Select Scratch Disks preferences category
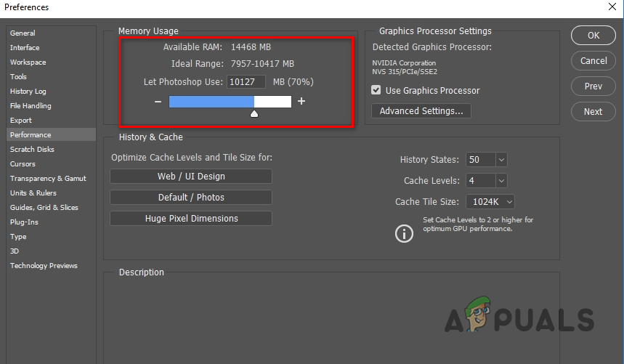This screenshot has width=624, height=364. click(x=51, y=149)
